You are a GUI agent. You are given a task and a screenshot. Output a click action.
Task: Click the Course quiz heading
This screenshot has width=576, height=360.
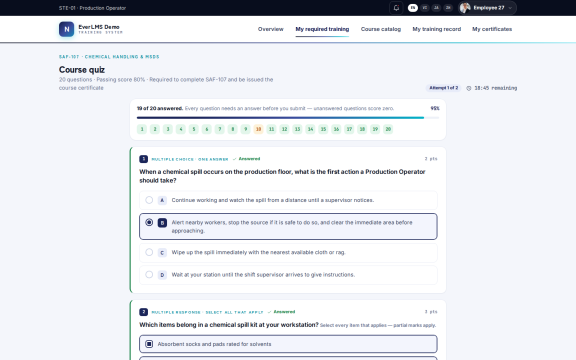(x=82, y=70)
